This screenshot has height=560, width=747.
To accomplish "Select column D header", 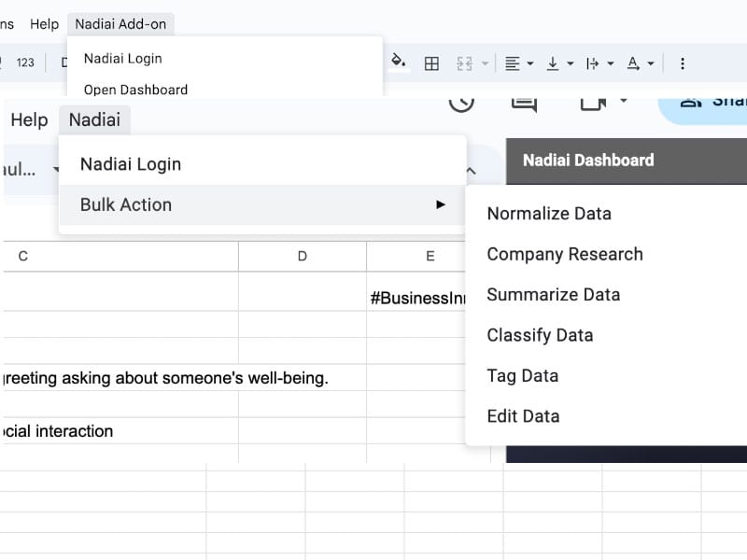I will click(302, 256).
